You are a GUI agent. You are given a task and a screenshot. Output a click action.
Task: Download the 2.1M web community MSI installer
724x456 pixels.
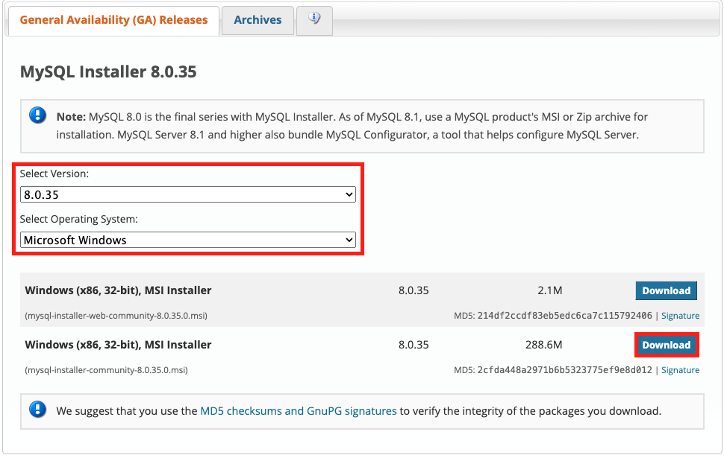point(666,291)
